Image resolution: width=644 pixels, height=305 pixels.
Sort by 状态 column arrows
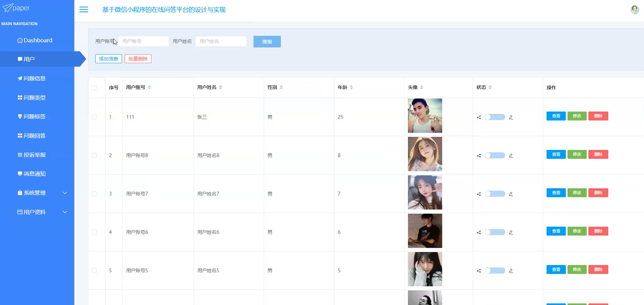(x=490, y=87)
